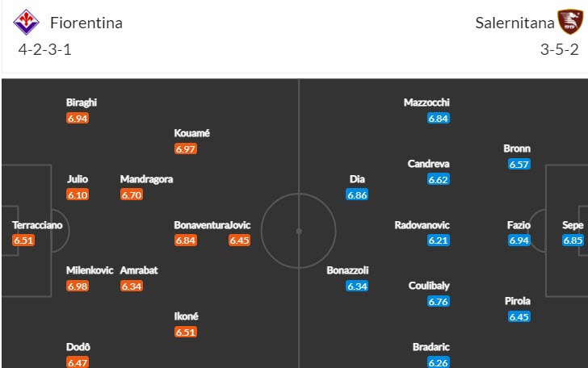Click the Salernitana club crest icon
Screen dimensions: 588x368
[x=569, y=22]
